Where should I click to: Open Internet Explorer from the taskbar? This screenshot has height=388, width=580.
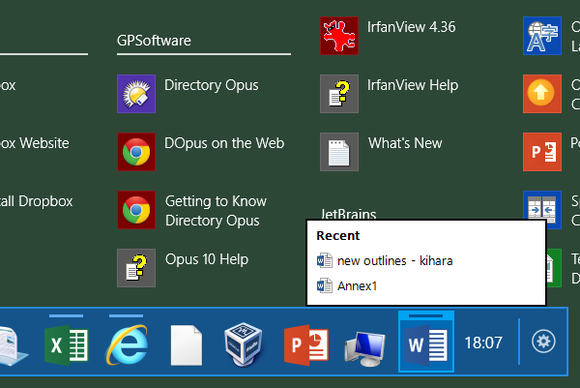[127, 345]
